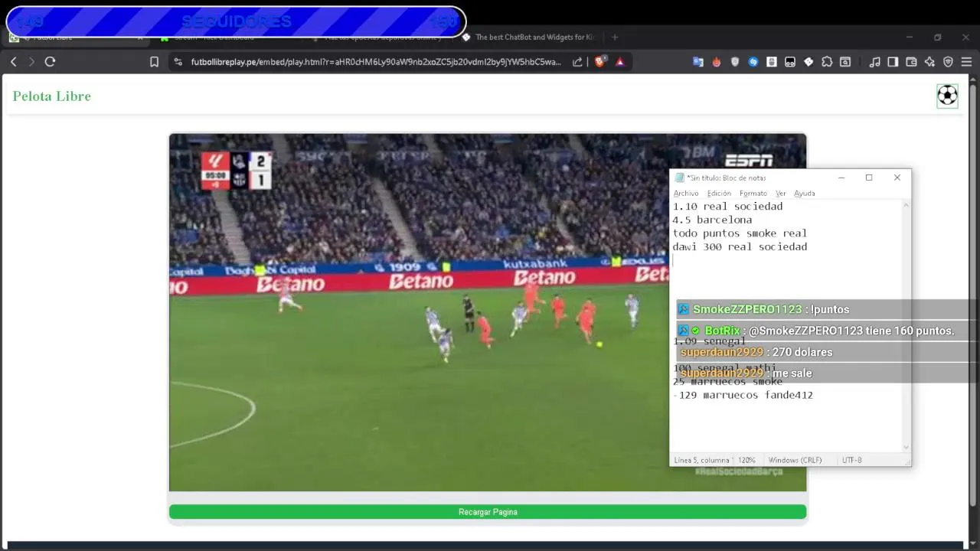Click the 2-1 scoreboard on the video
980x551 pixels.
click(x=236, y=171)
